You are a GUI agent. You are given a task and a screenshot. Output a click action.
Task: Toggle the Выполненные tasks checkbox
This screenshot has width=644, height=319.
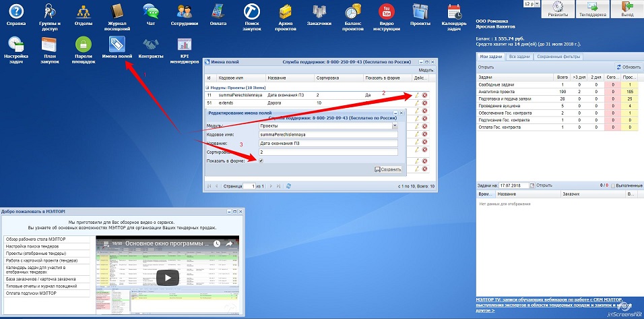[613, 186]
